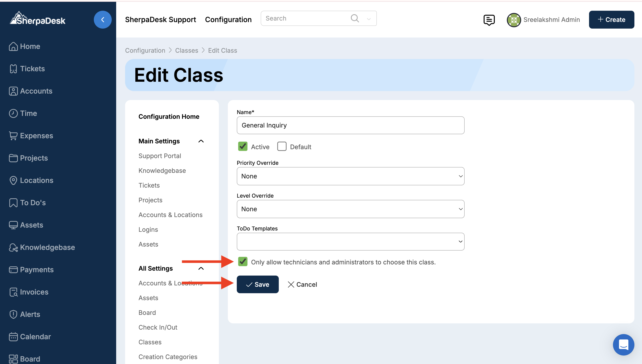This screenshot has height=364, width=642.
Task: Go to Knowledgebase under Main Settings
Action: 162,171
